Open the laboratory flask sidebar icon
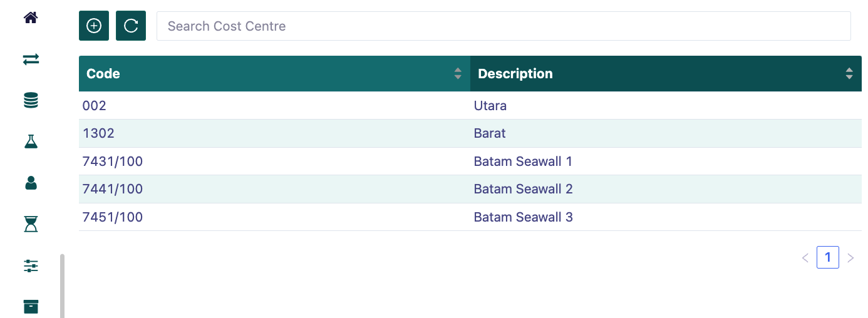The height and width of the screenshot is (318, 868). [x=31, y=141]
